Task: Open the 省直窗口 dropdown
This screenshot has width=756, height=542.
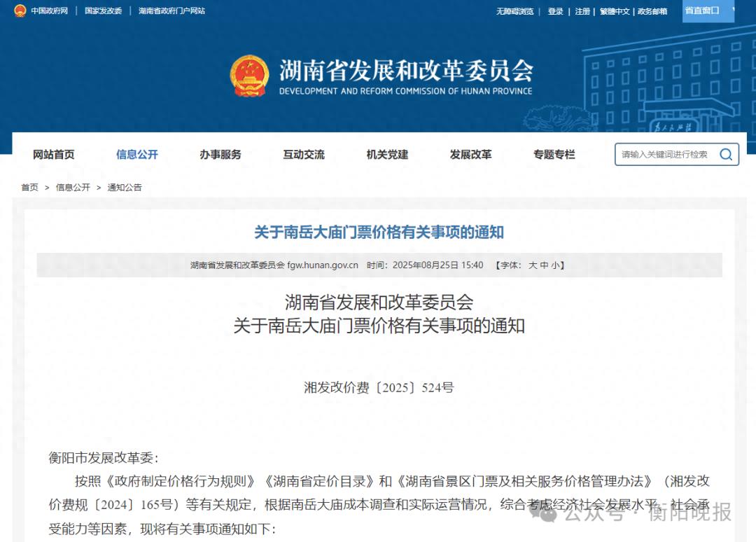Action: tap(708, 11)
